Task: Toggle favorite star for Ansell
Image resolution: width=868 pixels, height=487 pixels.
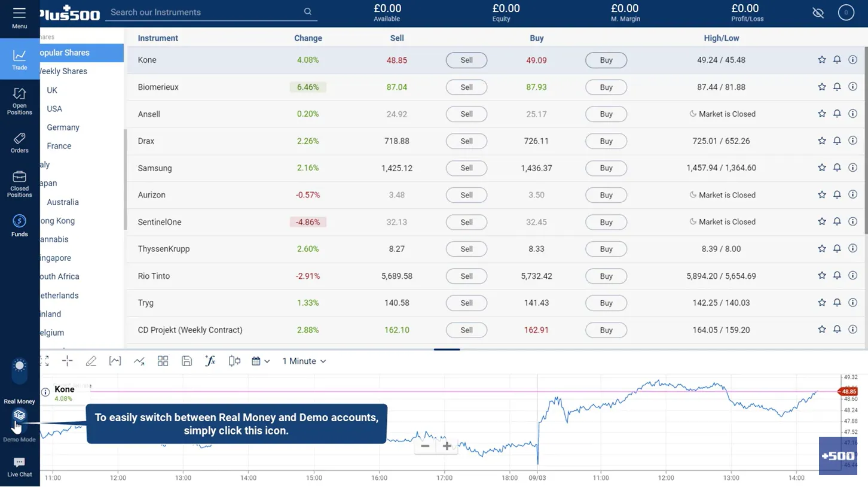Action: point(822,114)
